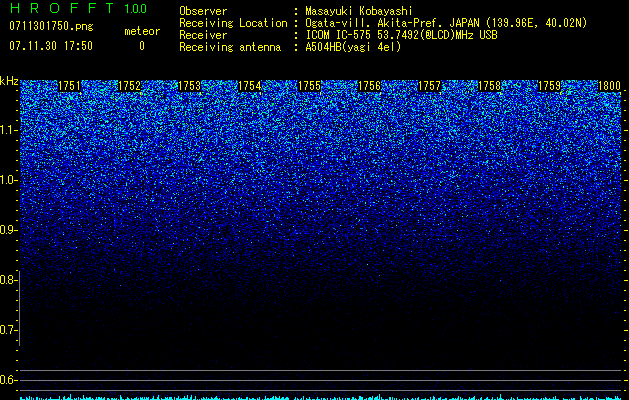Screen dimensions: 629x400
Task: Click the Receiving Location label
Action: click(x=233, y=23)
